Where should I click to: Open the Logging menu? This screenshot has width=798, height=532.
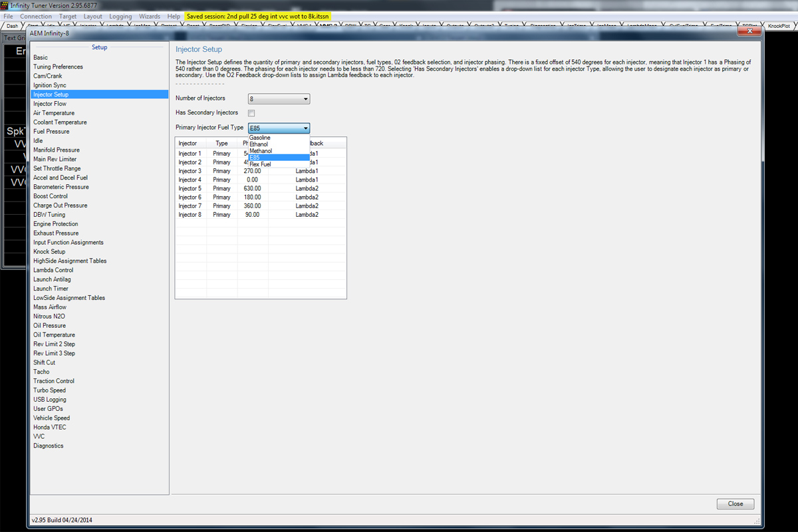click(120, 16)
